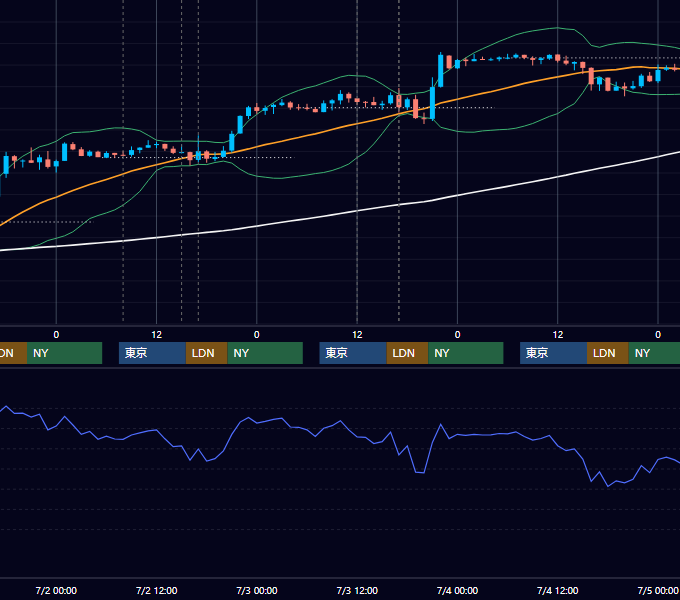The width and height of the screenshot is (680, 600).
Task: Select the NY session bar covering 7/2 00:00
Action: (x=64, y=353)
